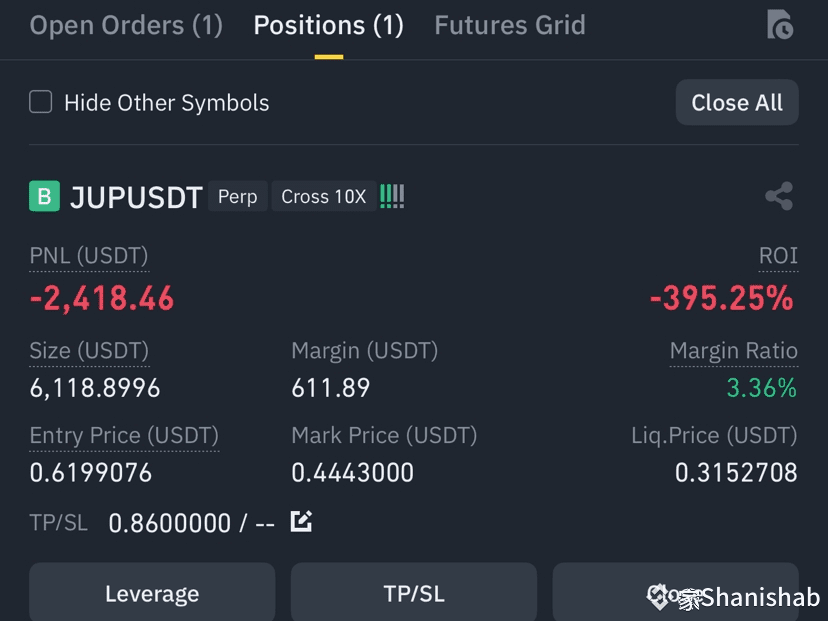Switch to the Open Orders tab
The image size is (828, 621).
[126, 25]
